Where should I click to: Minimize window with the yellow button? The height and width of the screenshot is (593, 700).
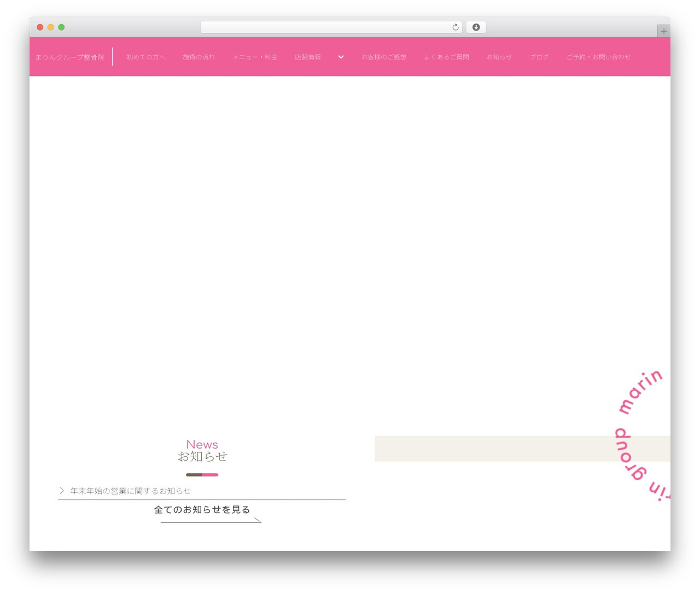[x=51, y=27]
